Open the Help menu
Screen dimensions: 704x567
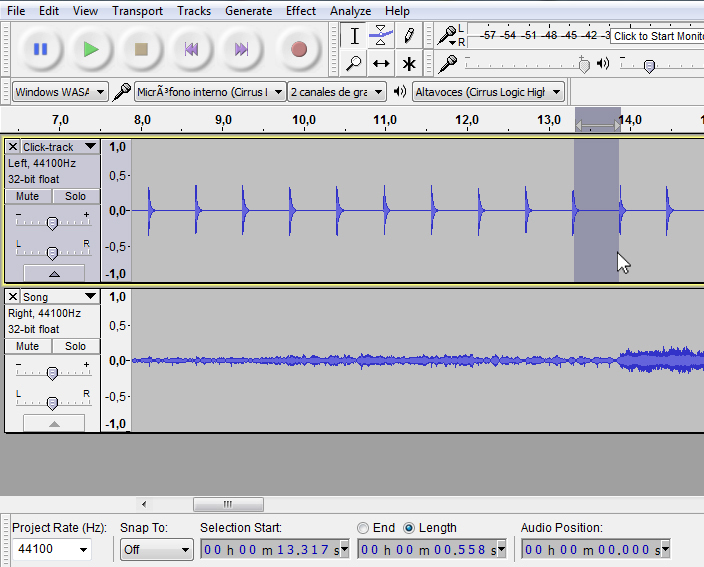(397, 11)
